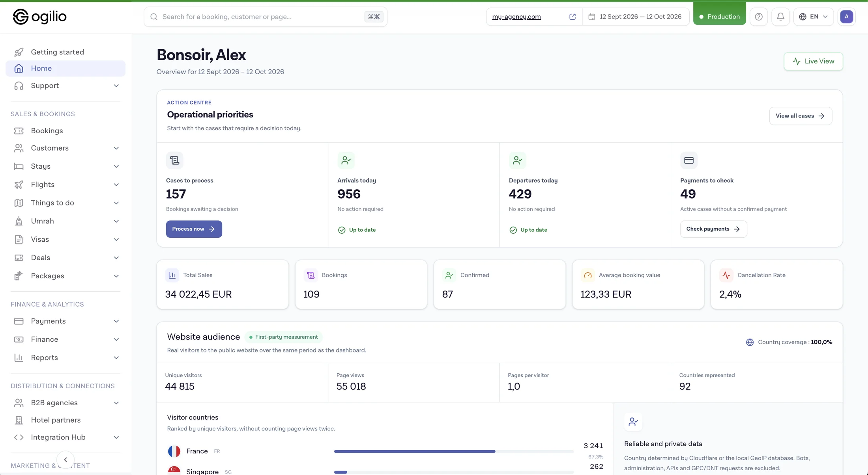The height and width of the screenshot is (475, 868).
Task: Open Getting started page
Action: (x=65, y=52)
